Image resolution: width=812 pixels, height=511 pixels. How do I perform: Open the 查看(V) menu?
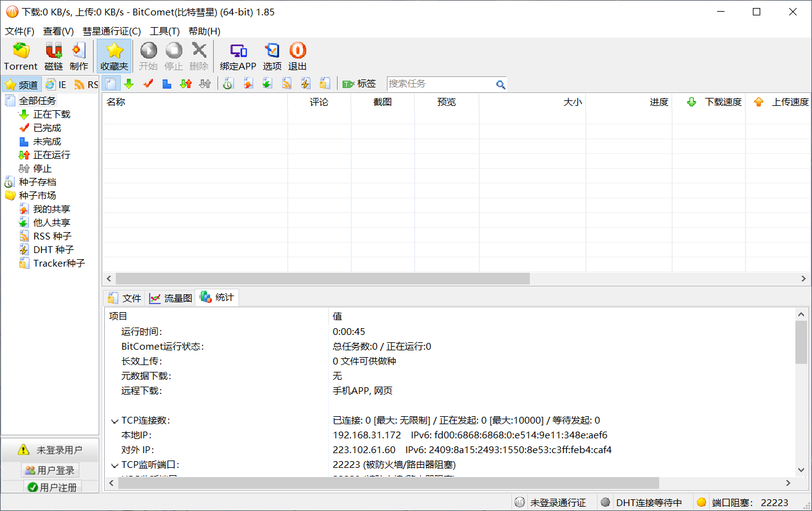point(59,31)
